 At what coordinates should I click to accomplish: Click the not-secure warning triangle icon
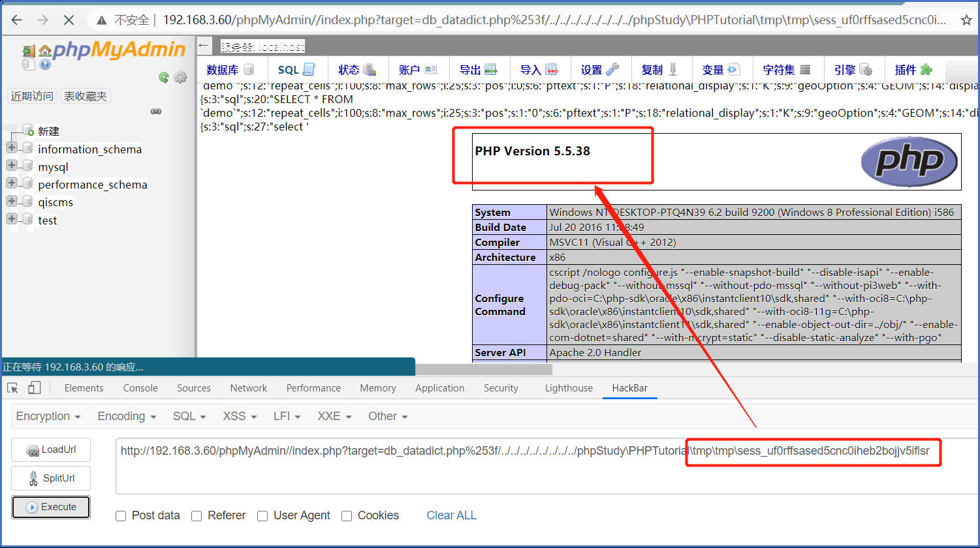pos(101,20)
